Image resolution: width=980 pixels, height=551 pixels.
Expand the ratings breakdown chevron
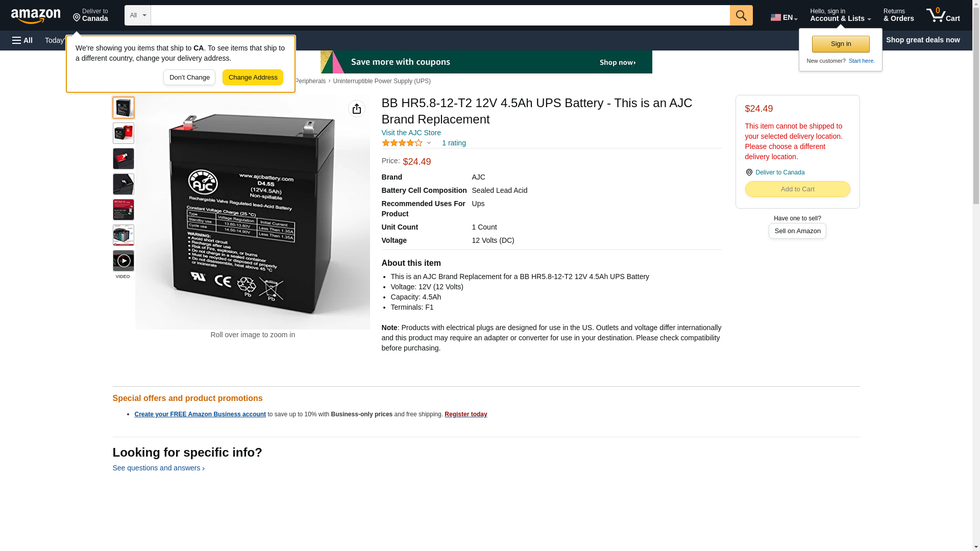point(429,143)
